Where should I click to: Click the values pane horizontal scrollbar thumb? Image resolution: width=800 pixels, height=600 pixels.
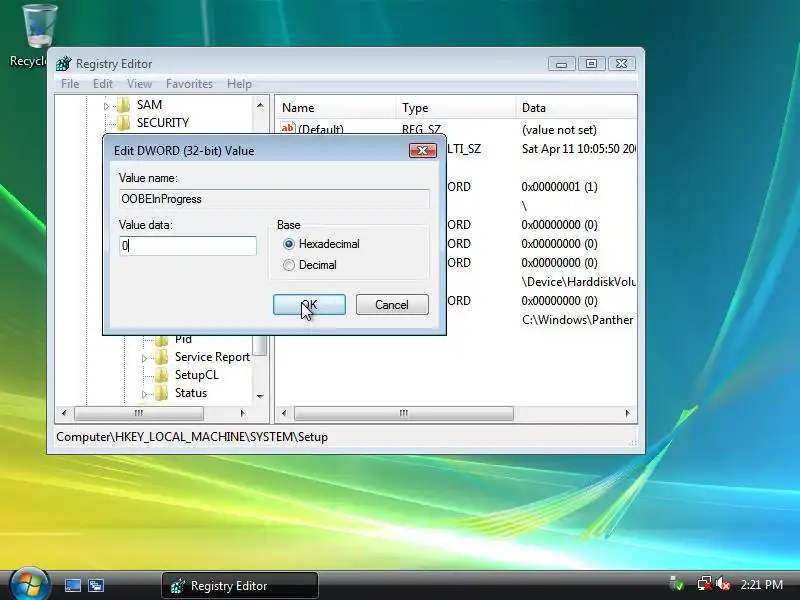(404, 413)
